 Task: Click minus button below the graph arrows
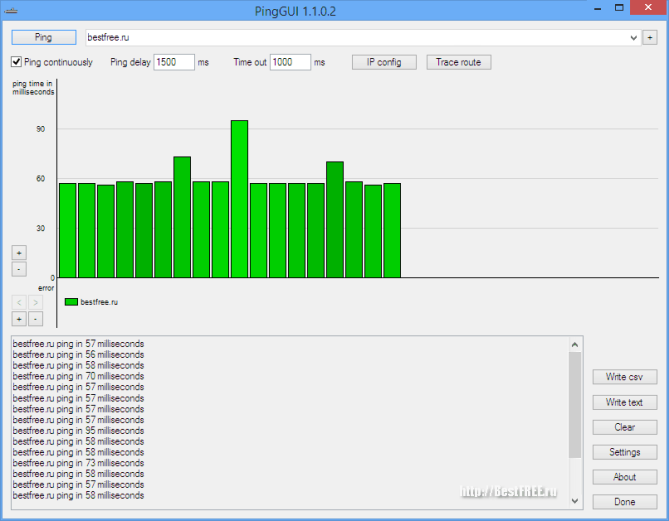coord(35,318)
